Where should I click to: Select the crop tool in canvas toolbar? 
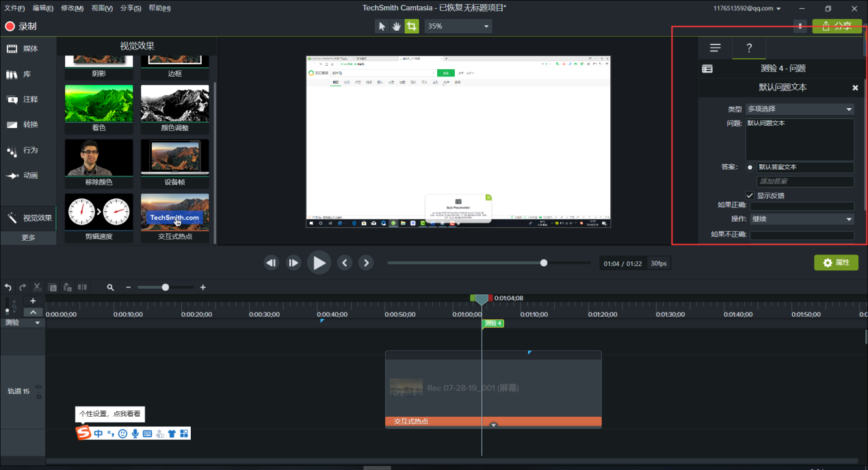coord(412,26)
